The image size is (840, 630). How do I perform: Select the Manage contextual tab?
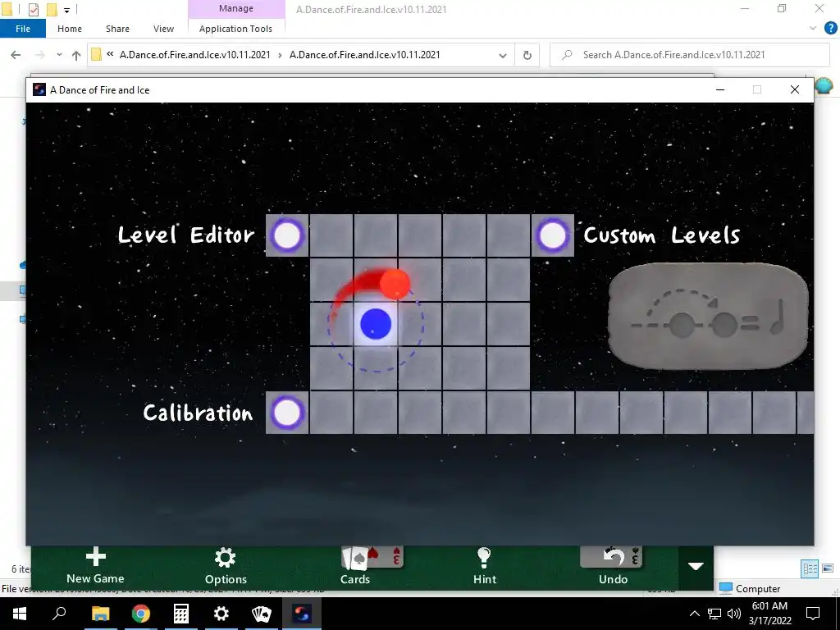coord(236,8)
